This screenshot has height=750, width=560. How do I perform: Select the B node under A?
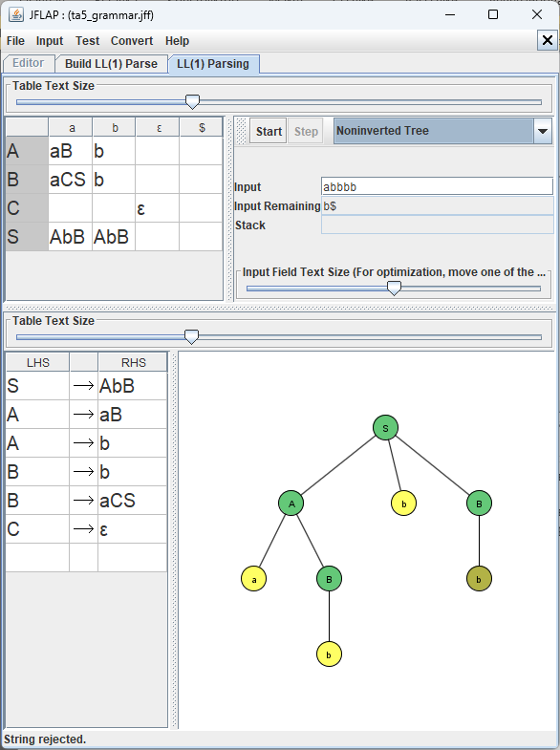click(x=329, y=579)
